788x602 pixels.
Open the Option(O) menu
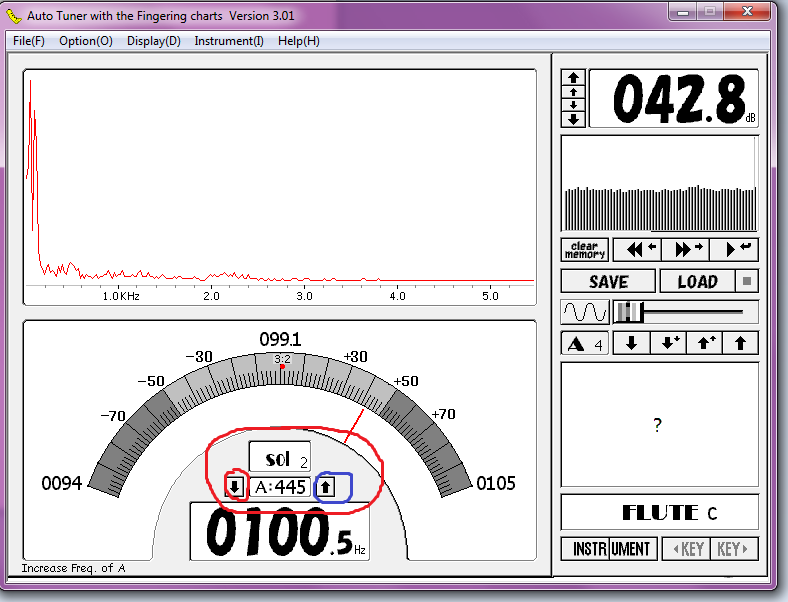[86, 41]
